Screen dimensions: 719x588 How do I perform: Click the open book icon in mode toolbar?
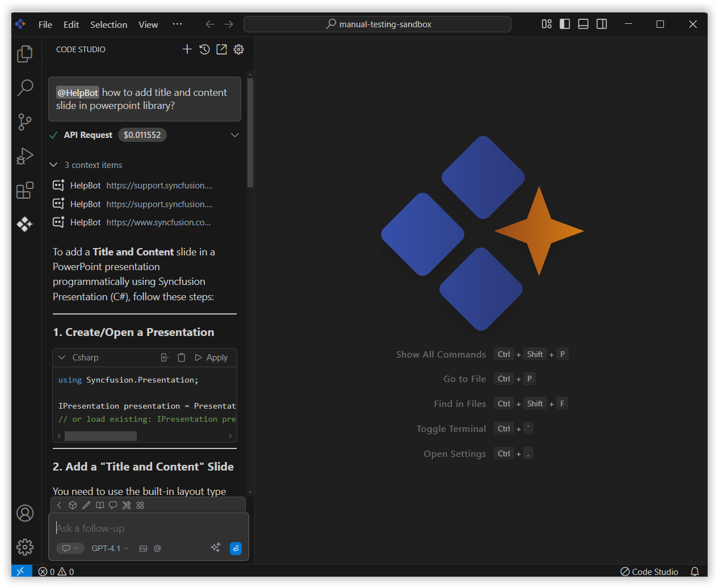(x=100, y=505)
